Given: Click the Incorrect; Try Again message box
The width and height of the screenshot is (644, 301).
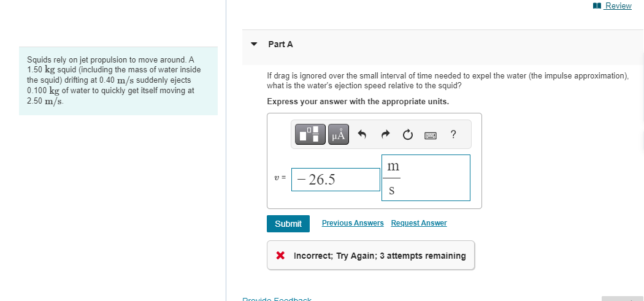Looking at the screenshot, I should pos(371,256).
